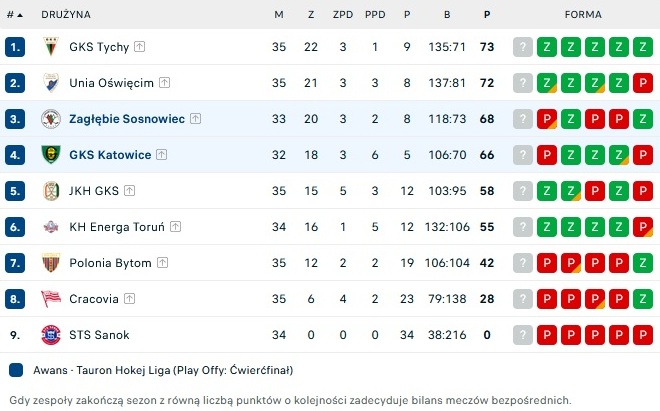Click the Cracovia flag logo

tap(51, 299)
